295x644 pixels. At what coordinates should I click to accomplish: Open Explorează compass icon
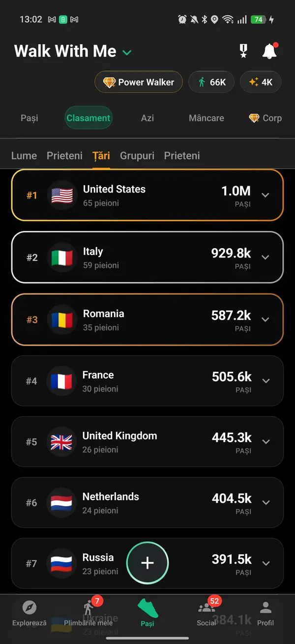[29, 608]
